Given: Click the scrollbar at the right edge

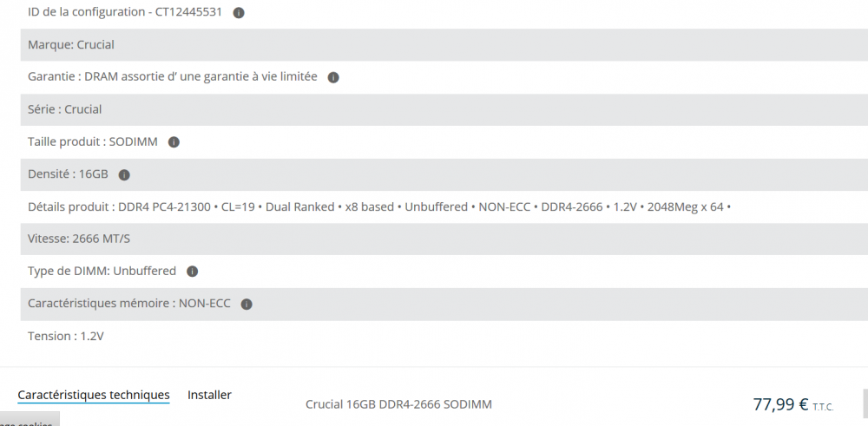Looking at the screenshot, I should click(865, 403).
